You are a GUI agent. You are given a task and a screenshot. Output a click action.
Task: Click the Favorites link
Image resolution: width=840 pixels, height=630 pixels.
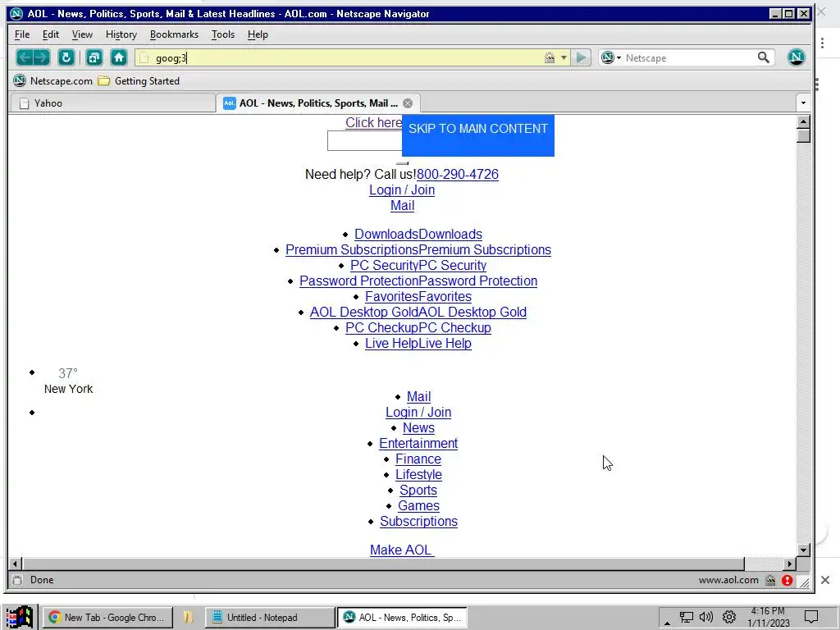(x=418, y=296)
